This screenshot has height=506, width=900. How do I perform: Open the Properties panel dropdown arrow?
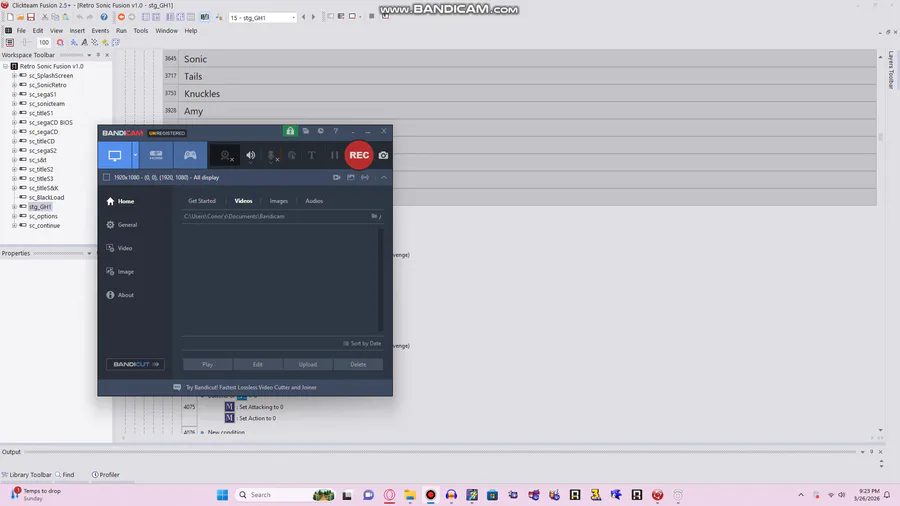point(89,254)
